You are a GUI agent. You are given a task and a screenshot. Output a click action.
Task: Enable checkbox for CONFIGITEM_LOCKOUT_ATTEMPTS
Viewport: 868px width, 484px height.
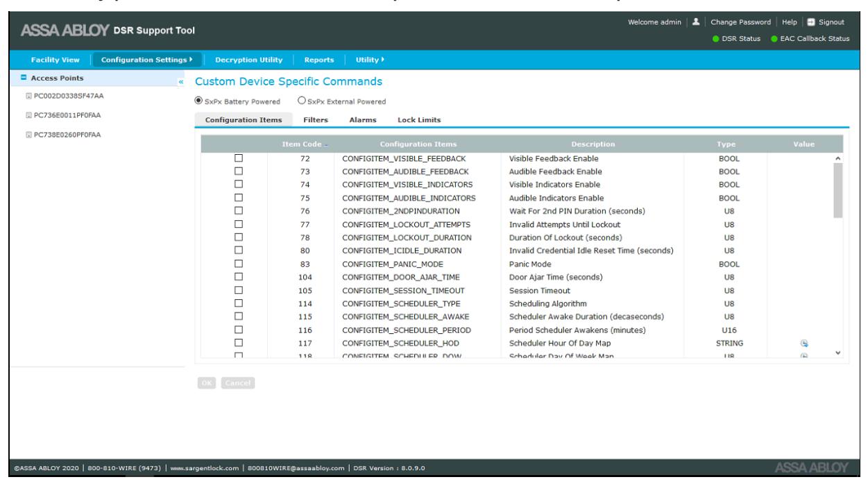[239, 224]
